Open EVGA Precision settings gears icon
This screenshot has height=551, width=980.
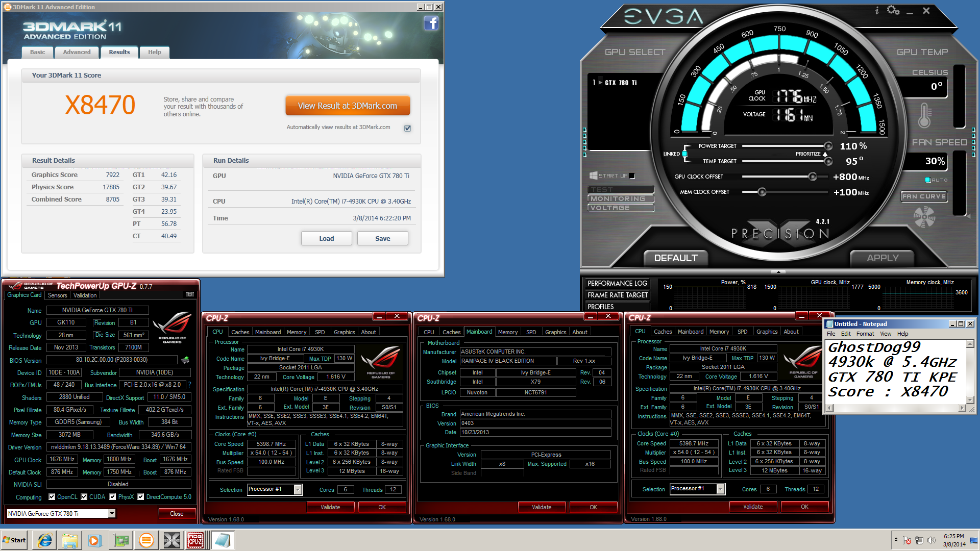click(x=893, y=10)
